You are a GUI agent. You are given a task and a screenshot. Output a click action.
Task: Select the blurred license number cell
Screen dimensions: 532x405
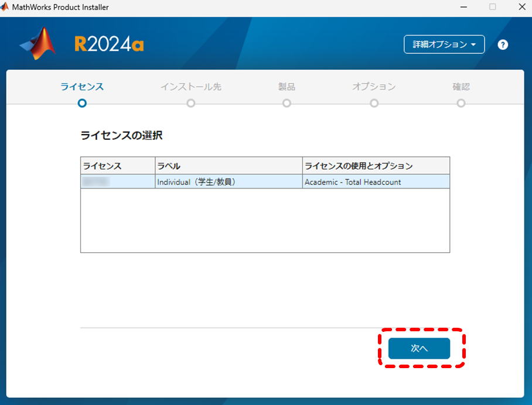click(x=118, y=181)
